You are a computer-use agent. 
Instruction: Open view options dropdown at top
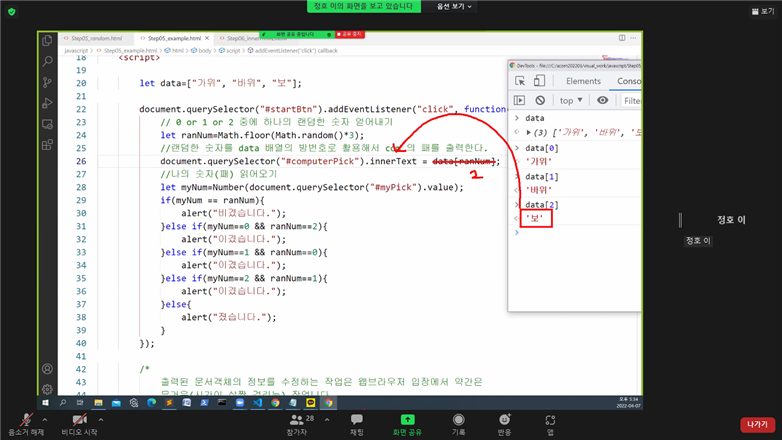click(454, 6)
